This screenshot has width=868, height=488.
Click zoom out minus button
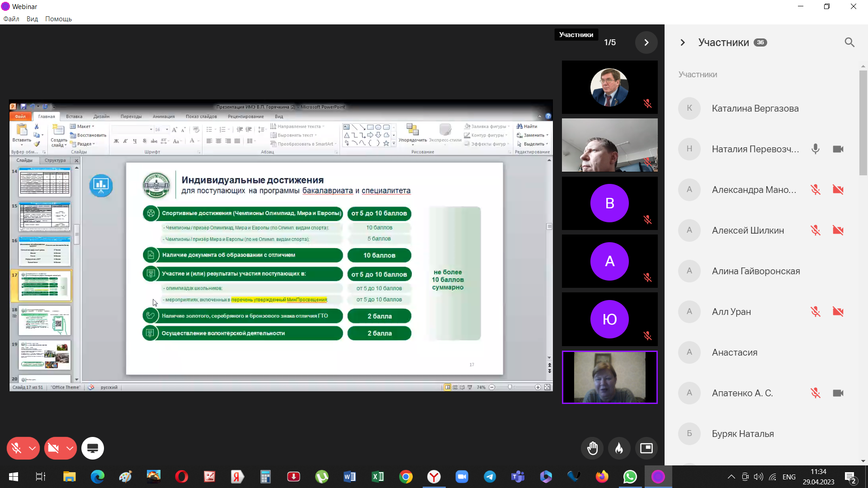click(x=492, y=387)
